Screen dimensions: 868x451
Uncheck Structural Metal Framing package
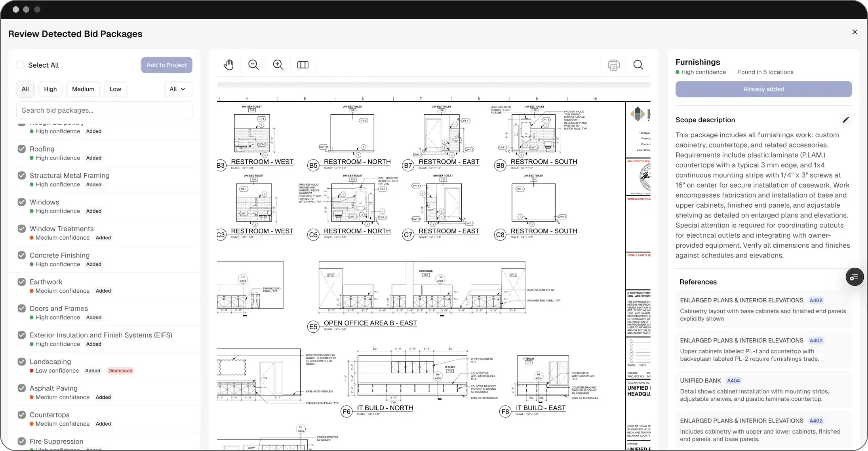[22, 175]
